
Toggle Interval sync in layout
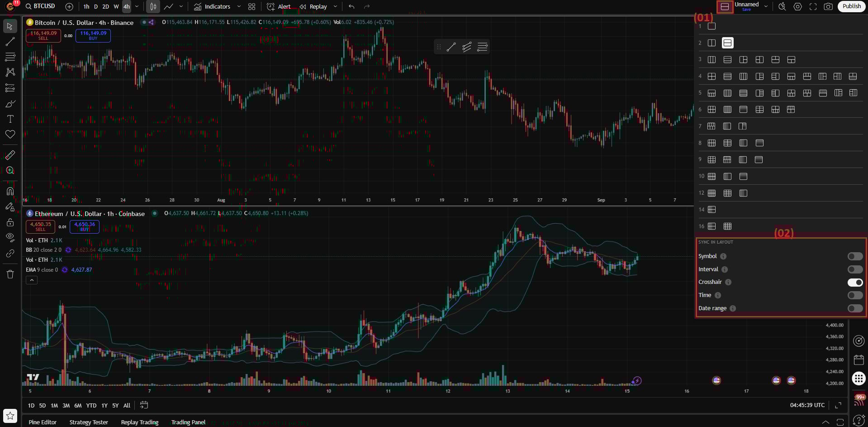(855, 269)
